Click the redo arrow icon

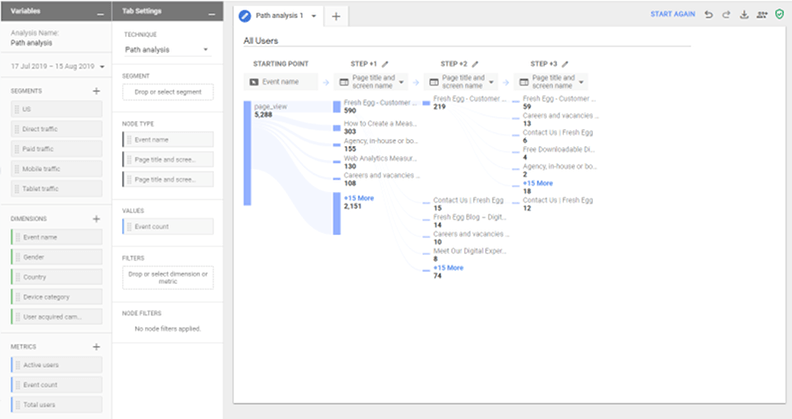tap(726, 15)
